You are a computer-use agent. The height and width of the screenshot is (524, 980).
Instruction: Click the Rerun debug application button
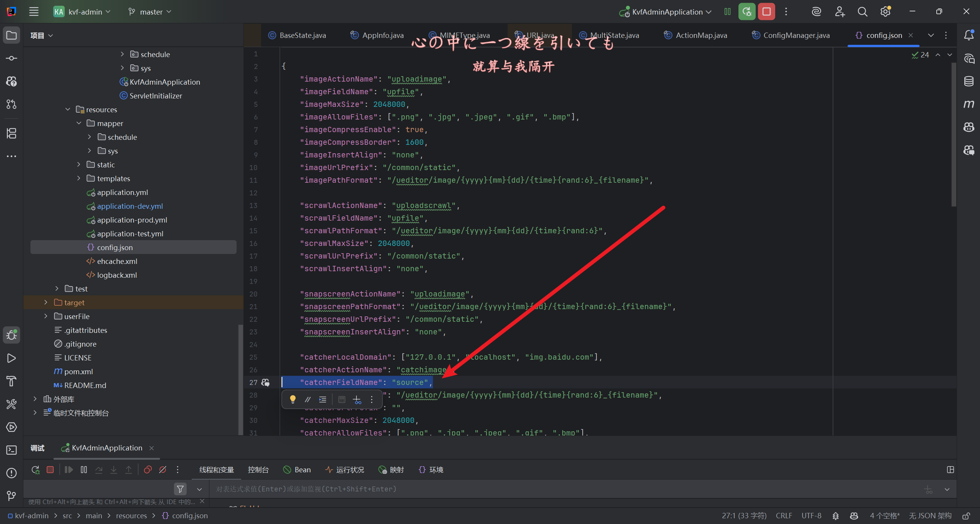point(747,11)
